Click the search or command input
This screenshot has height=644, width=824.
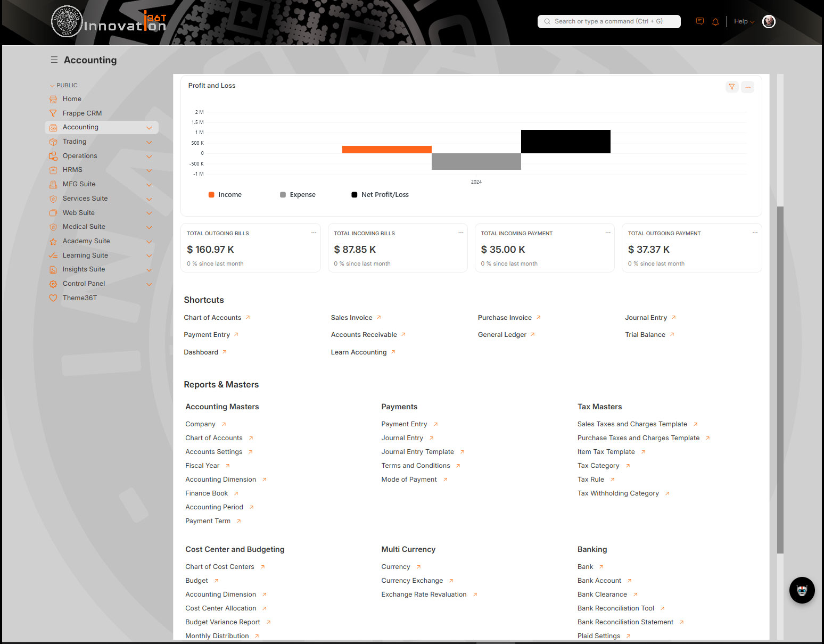(609, 21)
